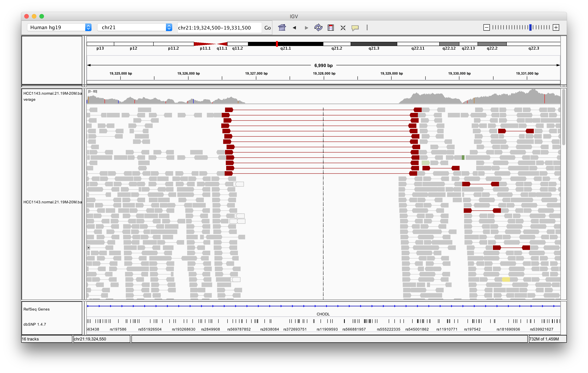The width and height of the screenshot is (588, 373).
Task: Click the rs539921627 SNP label
Action: coord(541,329)
